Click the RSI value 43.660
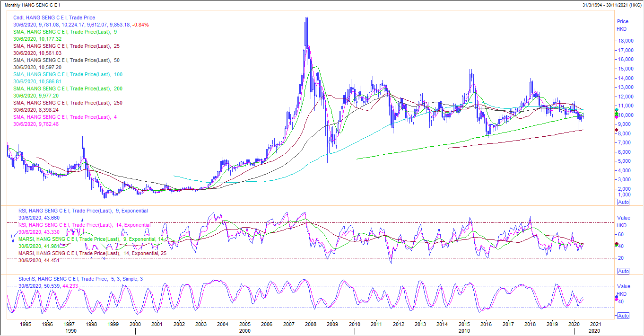 click(x=51, y=218)
